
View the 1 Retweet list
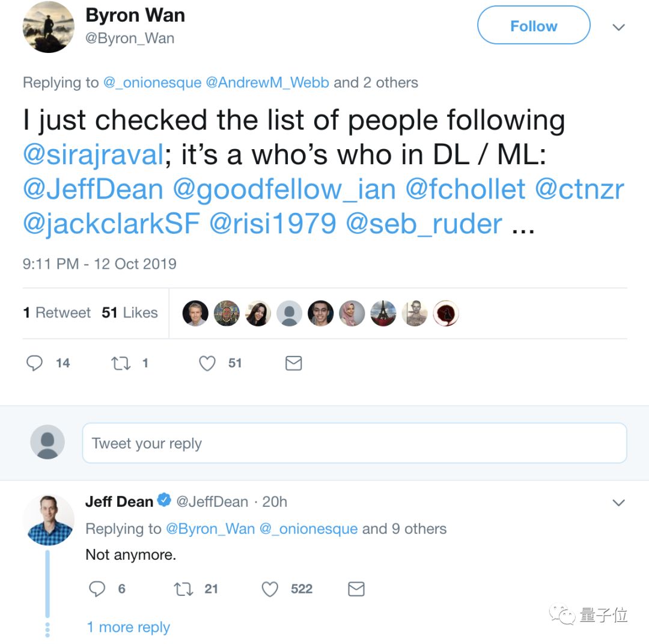[57, 313]
